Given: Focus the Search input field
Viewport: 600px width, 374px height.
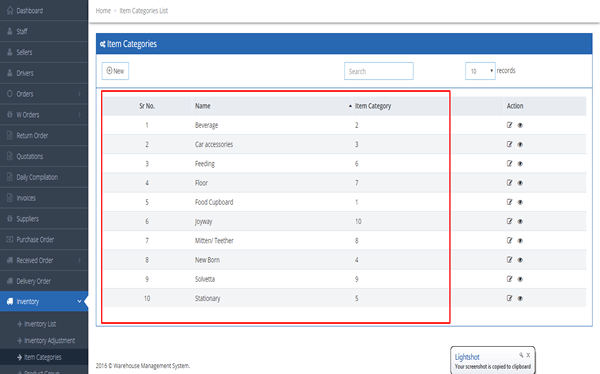Looking at the screenshot, I should click(x=379, y=71).
